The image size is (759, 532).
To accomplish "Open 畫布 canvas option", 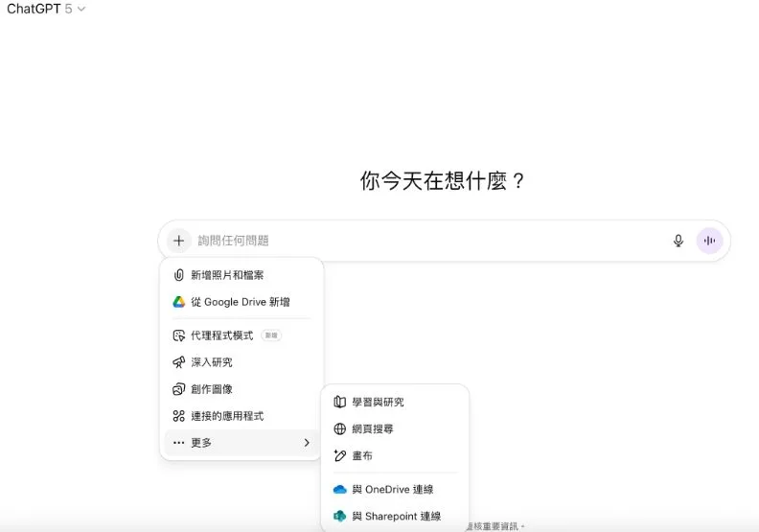I will click(x=395, y=455).
